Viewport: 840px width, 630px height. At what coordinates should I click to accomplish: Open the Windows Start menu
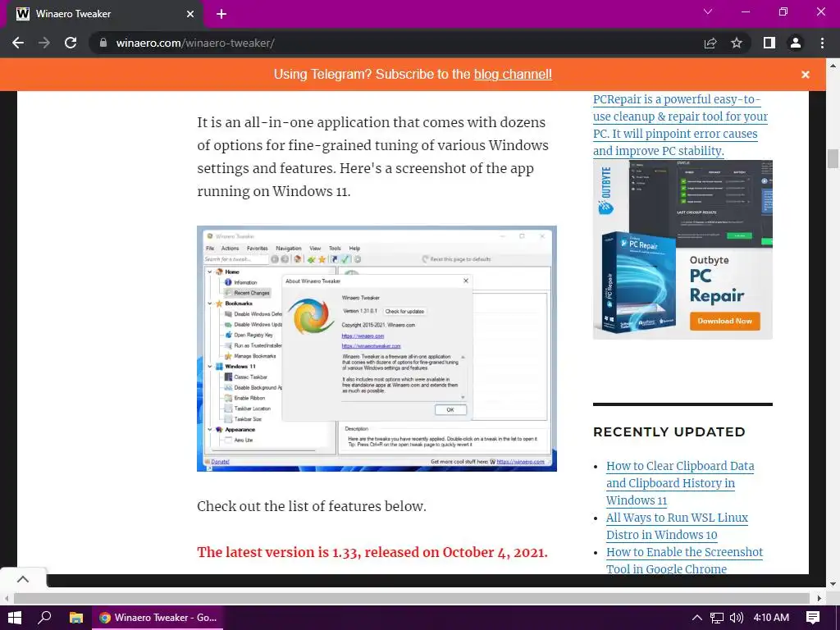[14, 618]
